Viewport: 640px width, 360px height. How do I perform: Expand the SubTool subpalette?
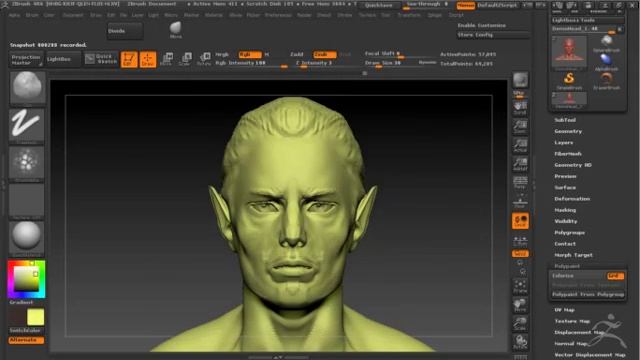point(565,120)
